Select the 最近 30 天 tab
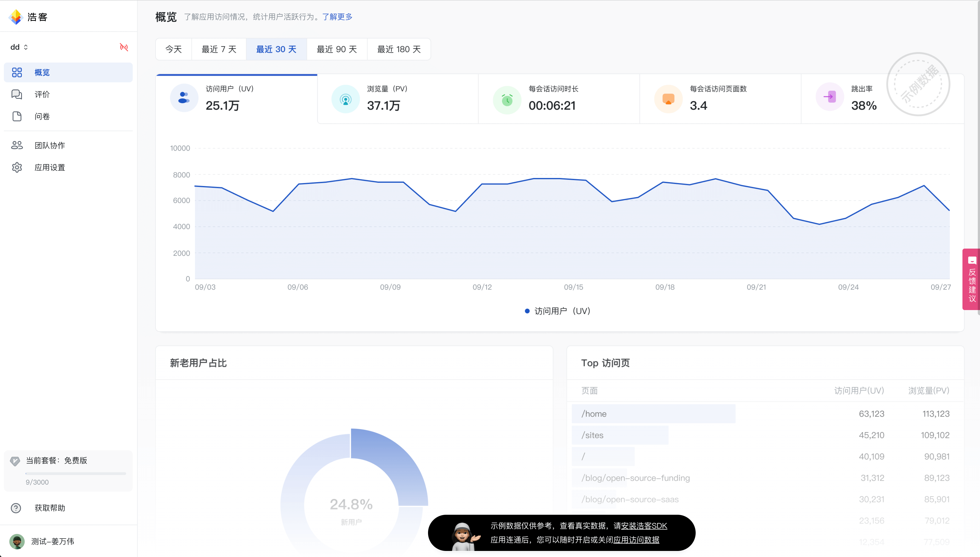 coord(276,49)
